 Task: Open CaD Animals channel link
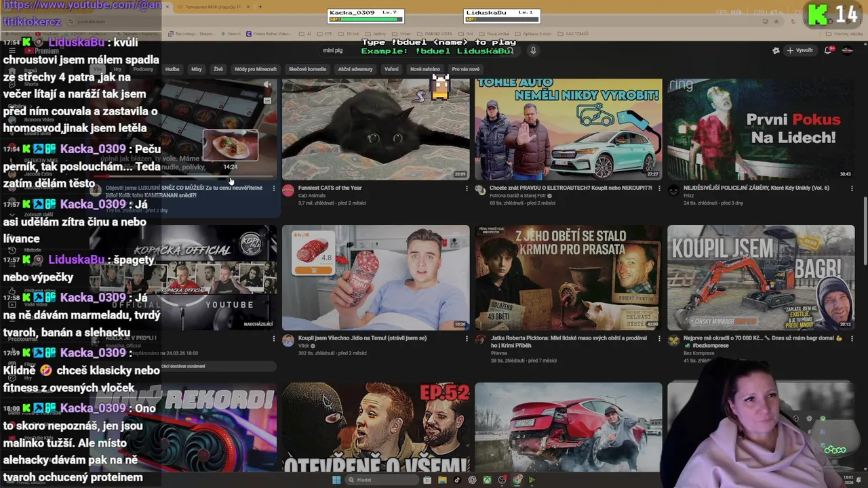[x=312, y=195]
